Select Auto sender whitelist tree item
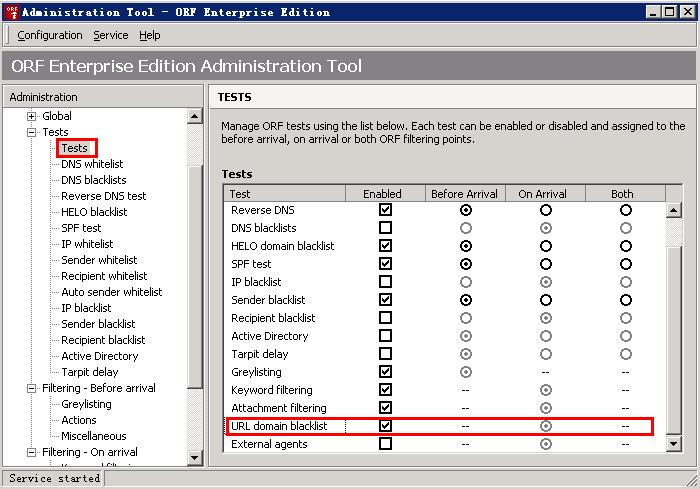This screenshot has height=489, width=700. pyautogui.click(x=111, y=292)
